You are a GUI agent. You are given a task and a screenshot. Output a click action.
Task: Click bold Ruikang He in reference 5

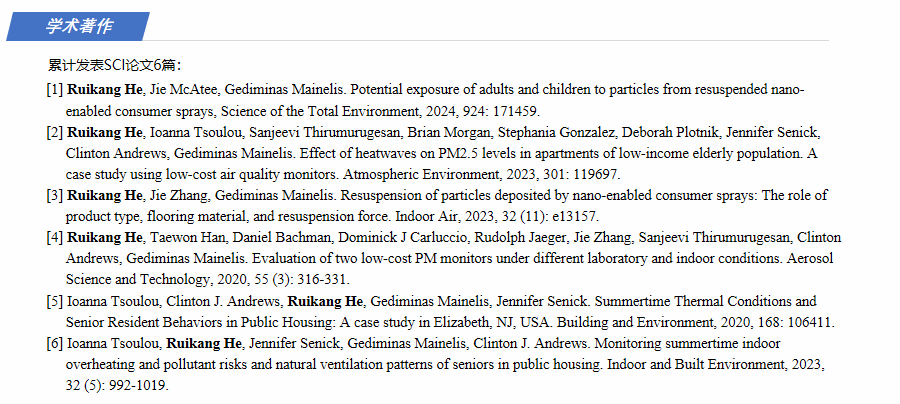pos(325,301)
